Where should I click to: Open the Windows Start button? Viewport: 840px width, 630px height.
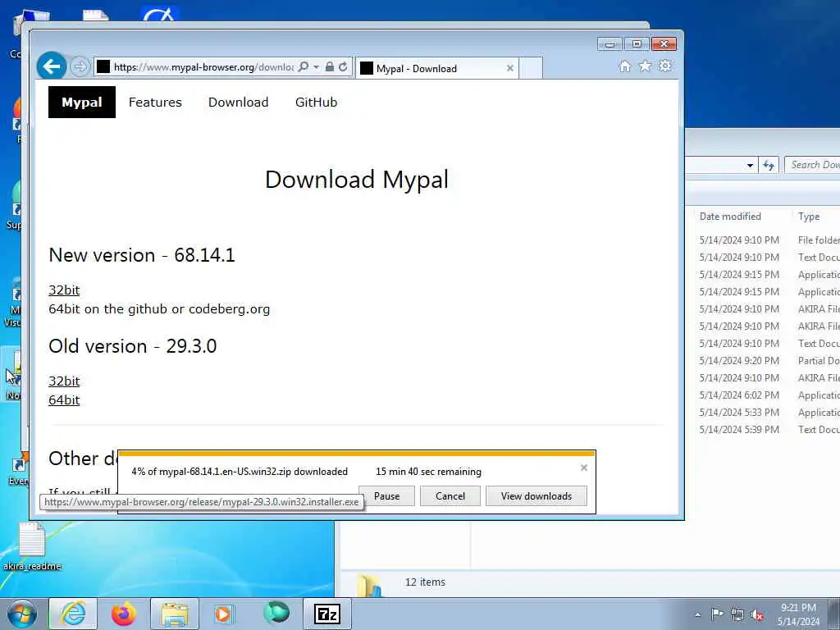point(22,614)
